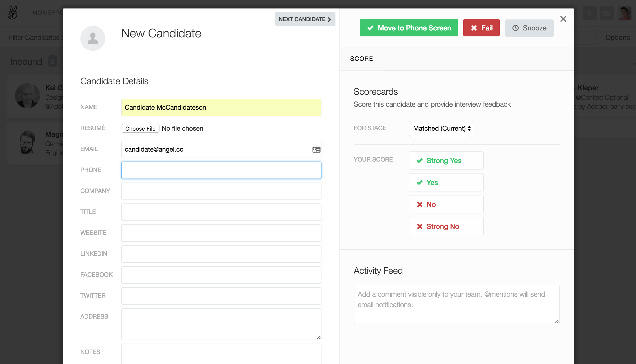Snooze this candidate
This screenshot has width=636, height=364.
[x=529, y=28]
